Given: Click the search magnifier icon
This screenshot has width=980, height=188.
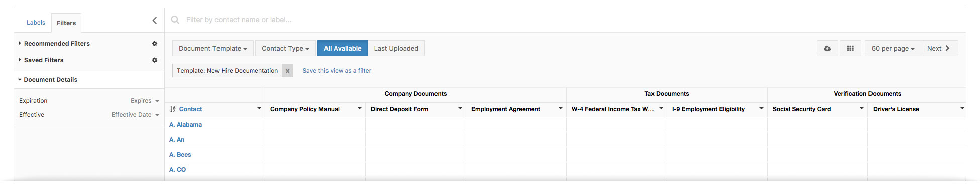Looking at the screenshot, I should click(x=175, y=20).
